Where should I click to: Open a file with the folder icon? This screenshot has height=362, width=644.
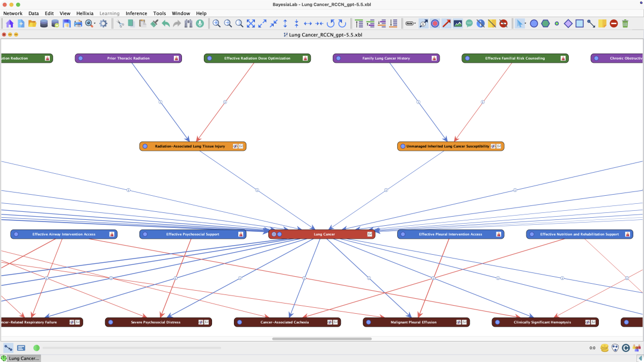point(32,24)
